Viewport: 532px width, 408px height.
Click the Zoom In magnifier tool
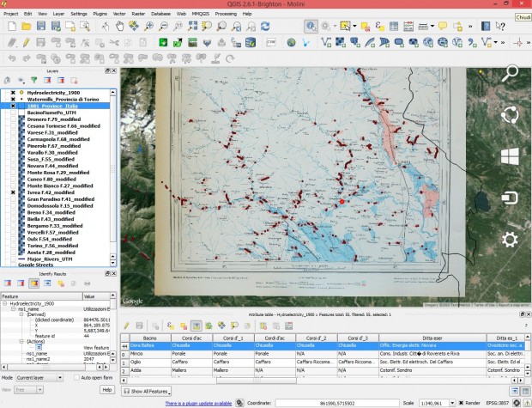coord(148,26)
